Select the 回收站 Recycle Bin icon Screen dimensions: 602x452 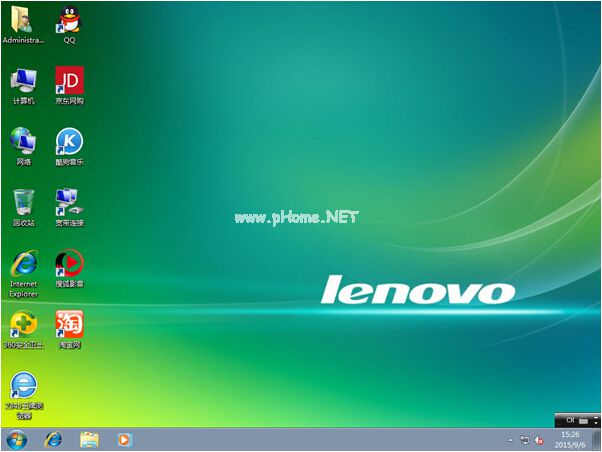pyautogui.click(x=23, y=208)
